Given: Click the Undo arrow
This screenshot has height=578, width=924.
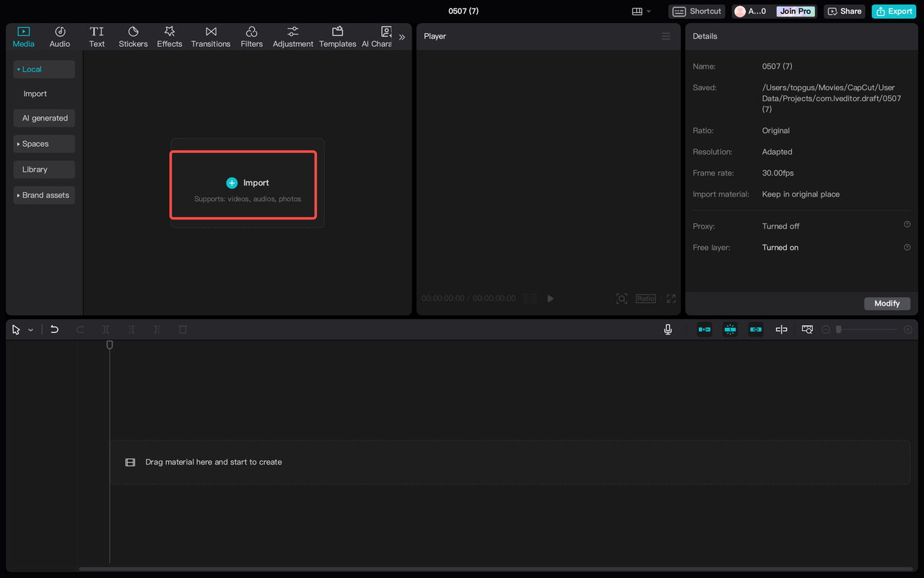Looking at the screenshot, I should [x=54, y=329].
